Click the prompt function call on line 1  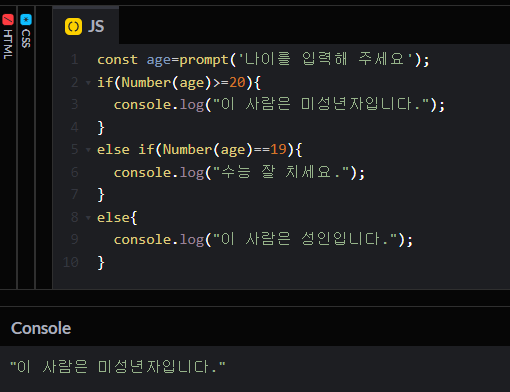coord(204,60)
